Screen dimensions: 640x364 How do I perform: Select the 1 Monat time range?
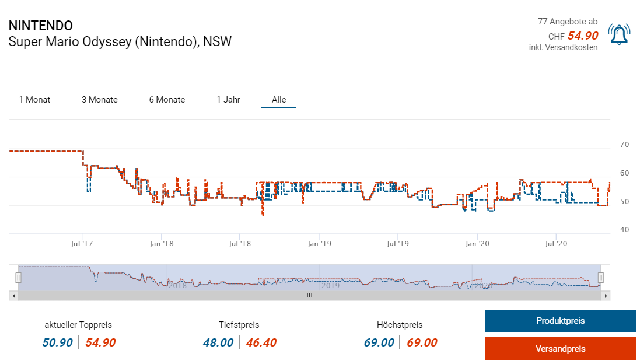coord(34,100)
